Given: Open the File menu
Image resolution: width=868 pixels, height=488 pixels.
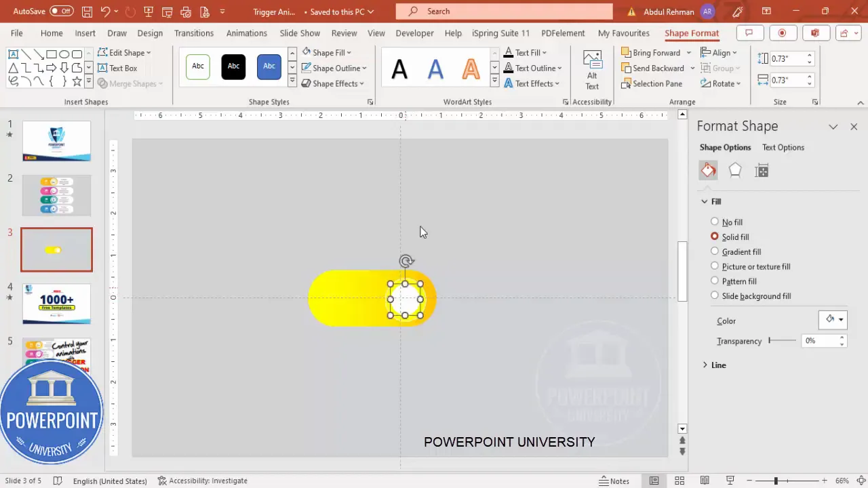Looking at the screenshot, I should [17, 33].
